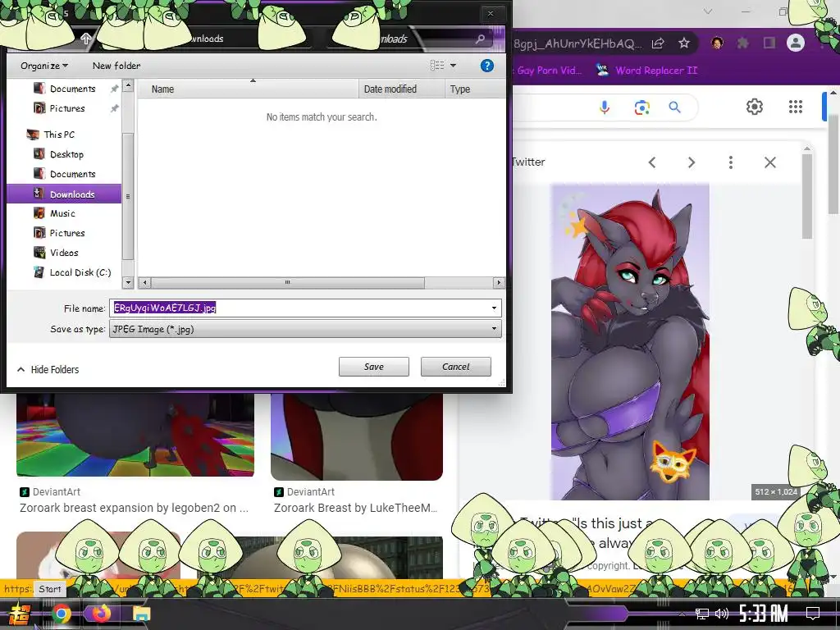Open volume control in system tray
Viewport: 840px width, 630px height.
722,614
